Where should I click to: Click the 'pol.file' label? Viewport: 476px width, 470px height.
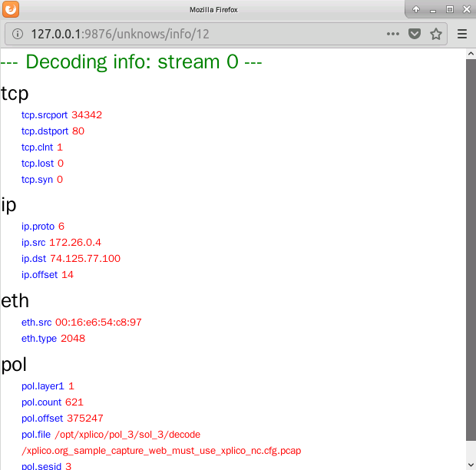pos(36,435)
